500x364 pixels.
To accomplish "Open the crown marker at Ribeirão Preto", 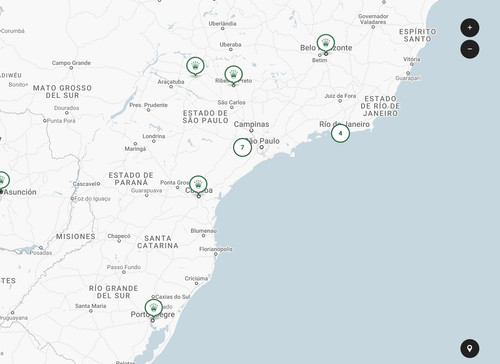I will [x=233, y=75].
